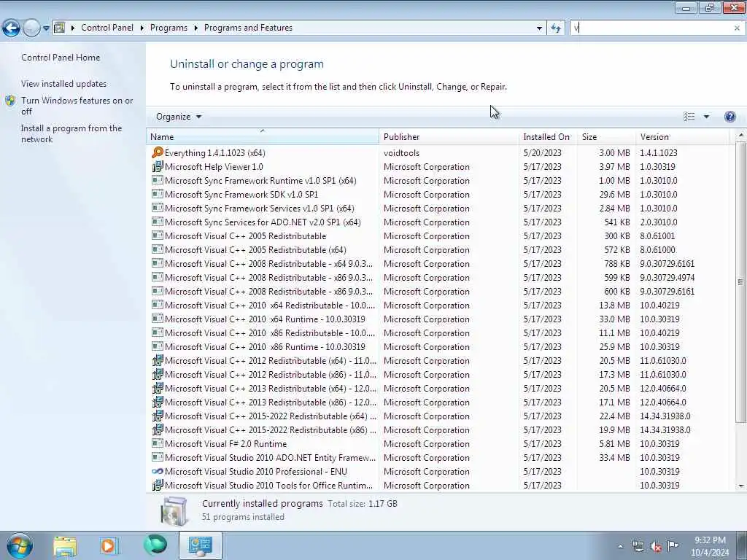Open Control Panel Home link

point(61,57)
